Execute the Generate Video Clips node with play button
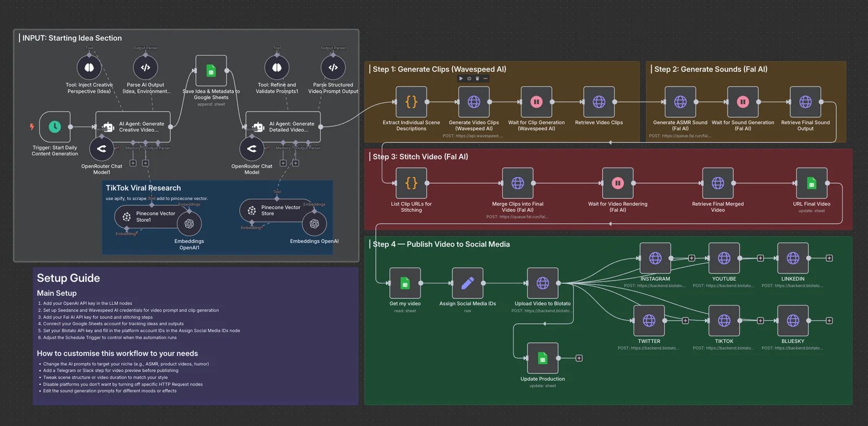The height and width of the screenshot is (426, 868). coord(461,79)
